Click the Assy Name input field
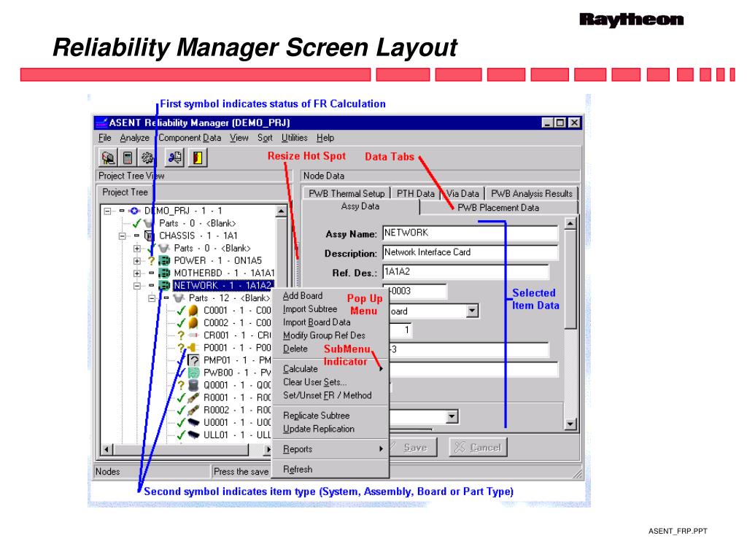 click(471, 233)
